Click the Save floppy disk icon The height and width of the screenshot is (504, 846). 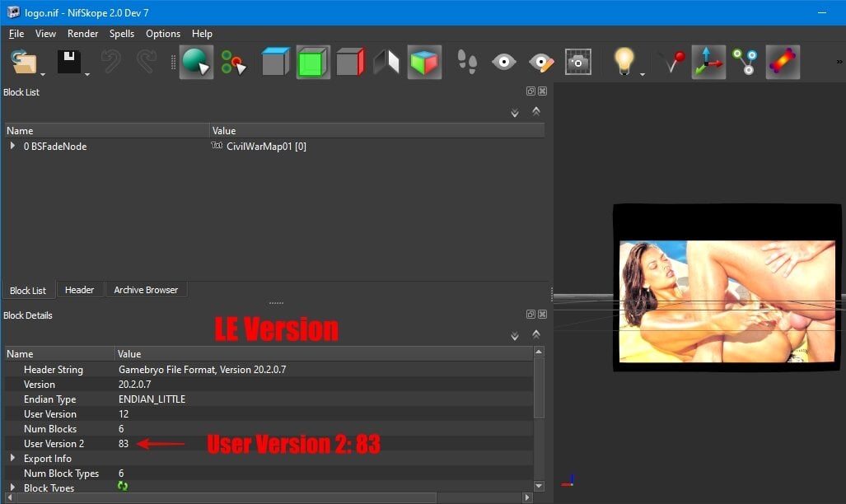coord(69,62)
